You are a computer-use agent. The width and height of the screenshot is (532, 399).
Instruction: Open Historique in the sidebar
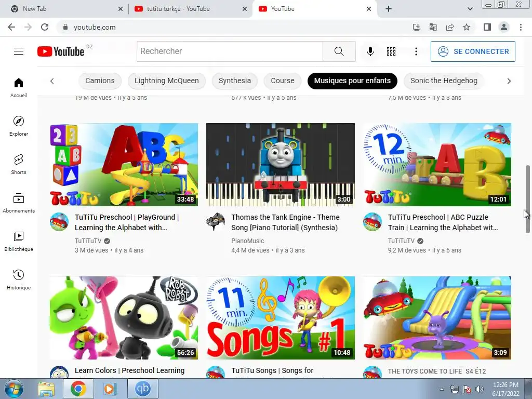coord(19,280)
